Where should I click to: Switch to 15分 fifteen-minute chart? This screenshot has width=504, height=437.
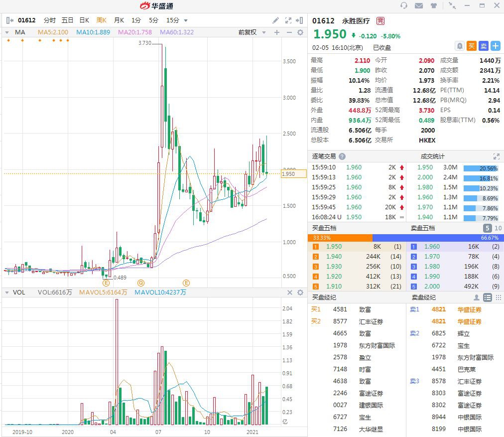[x=173, y=20]
